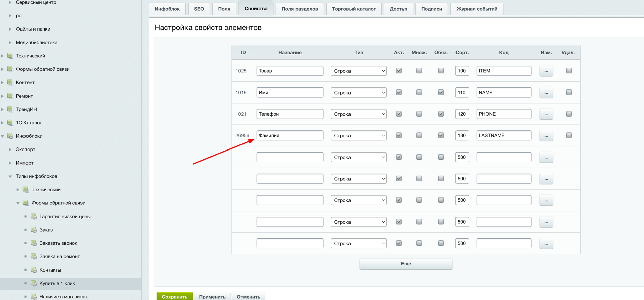Open type dropdown for Товар property
The width and height of the screenshot is (644, 300).
click(359, 71)
